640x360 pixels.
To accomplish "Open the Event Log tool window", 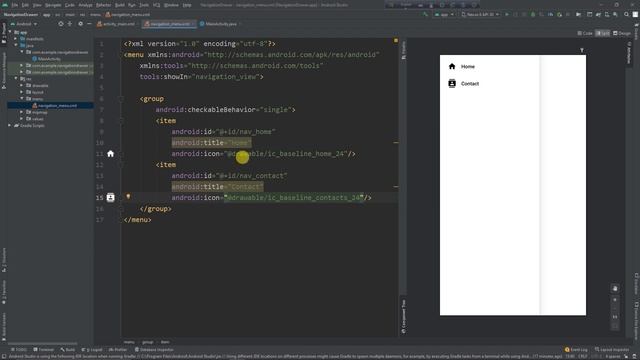I will pyautogui.click(x=576, y=350).
